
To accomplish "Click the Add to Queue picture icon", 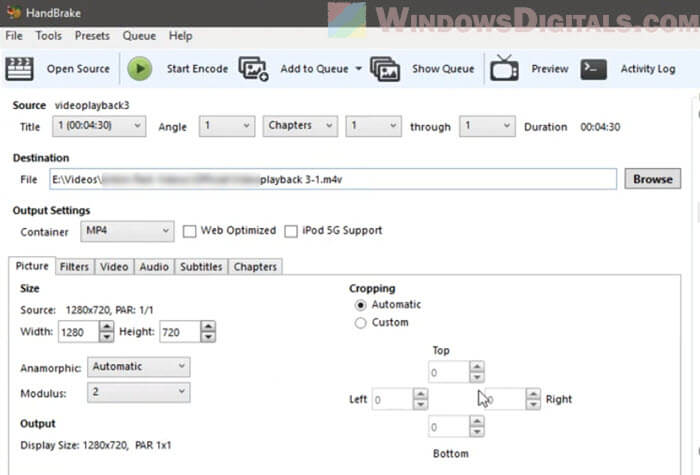I will click(253, 69).
